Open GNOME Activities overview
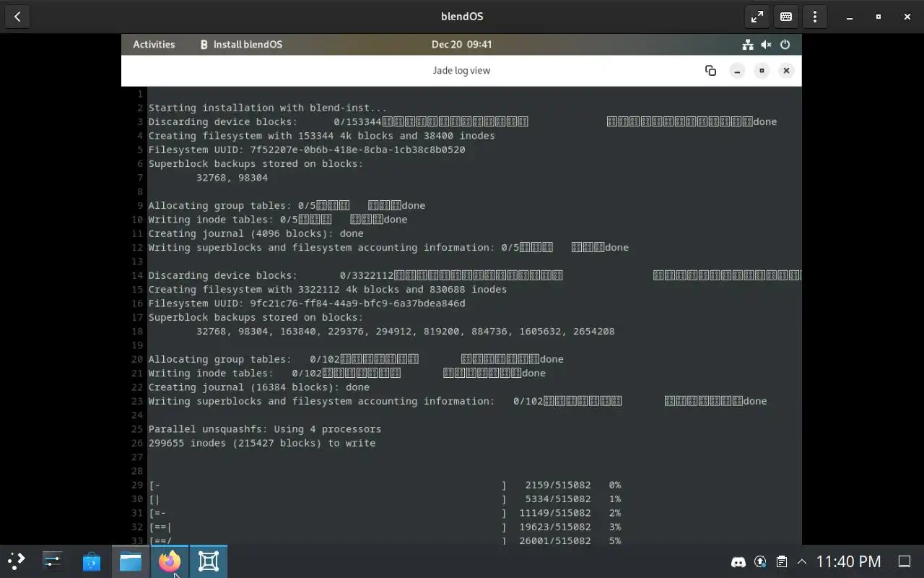The image size is (924, 578). point(154,44)
